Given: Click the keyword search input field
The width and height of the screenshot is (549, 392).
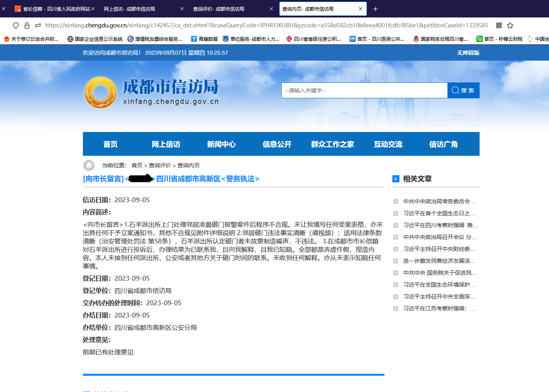Looking at the screenshot, I should (x=364, y=90).
